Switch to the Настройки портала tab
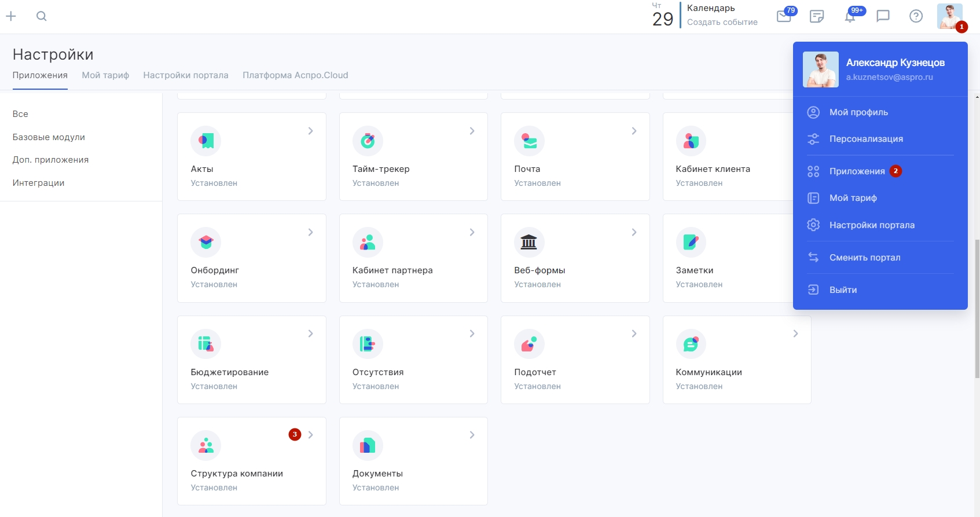 click(186, 75)
